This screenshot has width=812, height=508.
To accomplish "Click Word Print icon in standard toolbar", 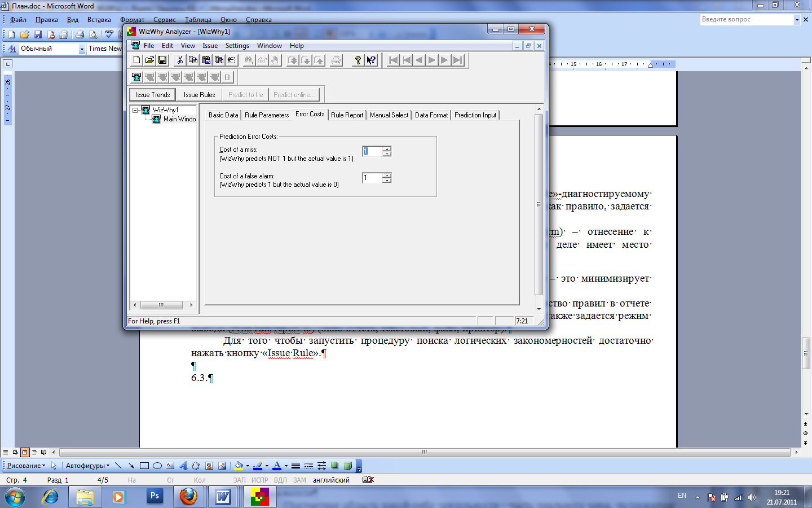I will [80, 34].
